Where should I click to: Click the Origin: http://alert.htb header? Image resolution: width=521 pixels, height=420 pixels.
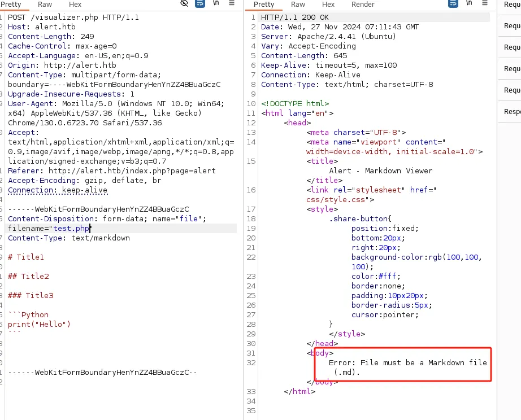click(x=62, y=65)
